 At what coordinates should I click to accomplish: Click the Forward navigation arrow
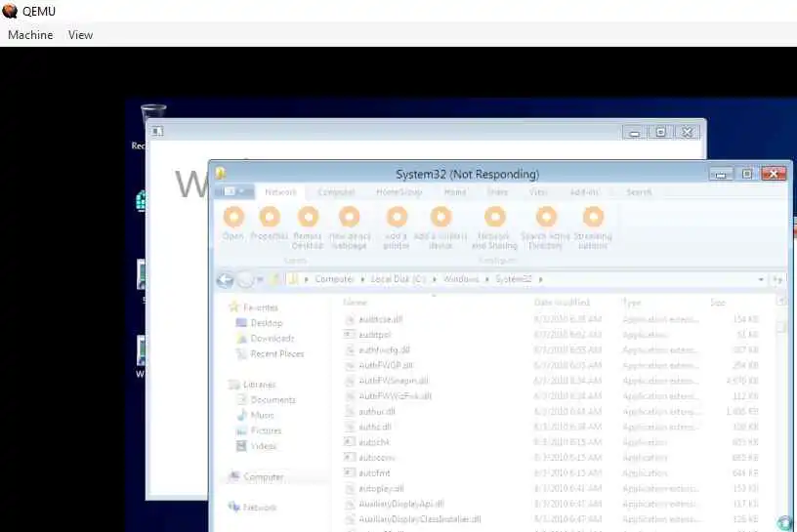pyautogui.click(x=245, y=280)
